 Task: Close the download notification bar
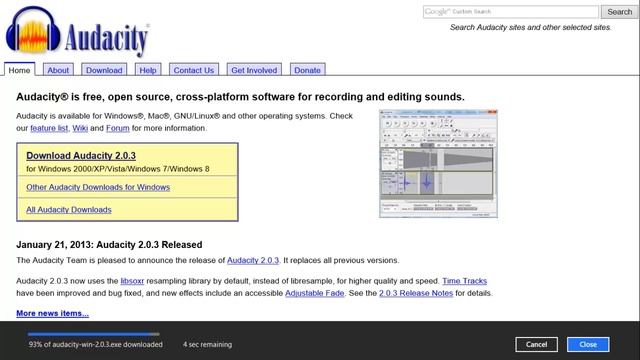click(x=588, y=344)
